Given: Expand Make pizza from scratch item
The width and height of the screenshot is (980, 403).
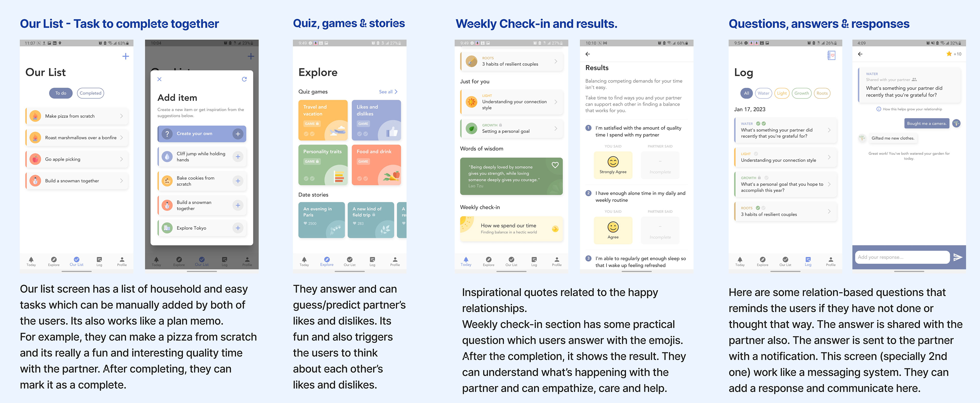Looking at the screenshot, I should coord(77,116).
